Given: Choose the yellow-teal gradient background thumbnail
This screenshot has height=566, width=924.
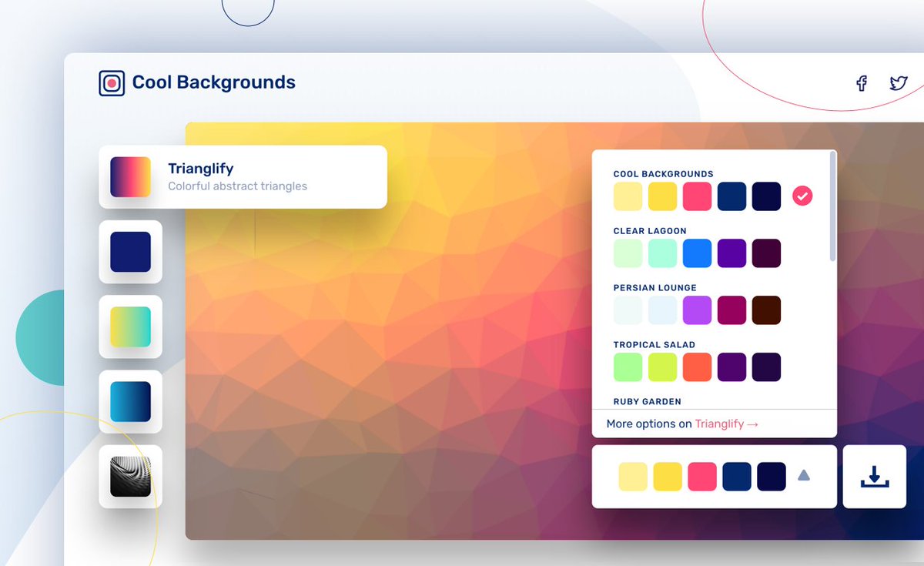Looking at the screenshot, I should 130,327.
